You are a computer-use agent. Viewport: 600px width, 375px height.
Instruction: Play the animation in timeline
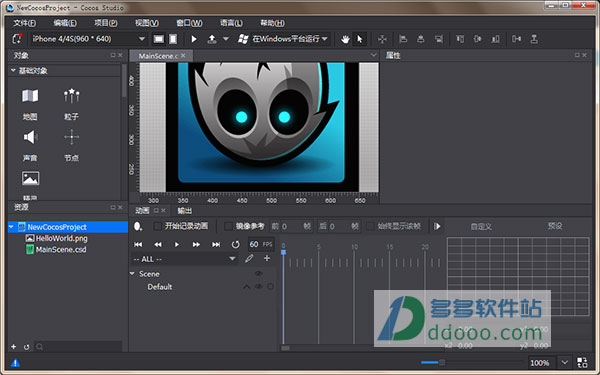pyautogui.click(x=177, y=244)
